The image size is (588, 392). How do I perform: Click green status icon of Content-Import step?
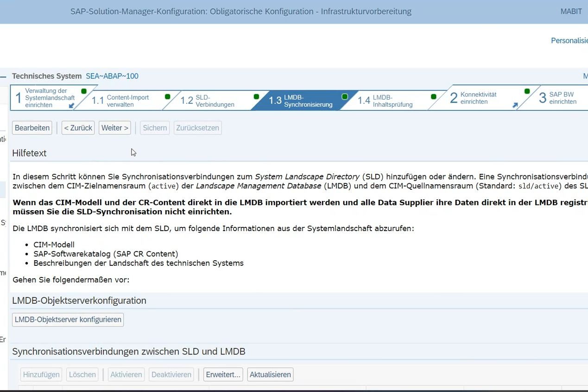[168, 97]
